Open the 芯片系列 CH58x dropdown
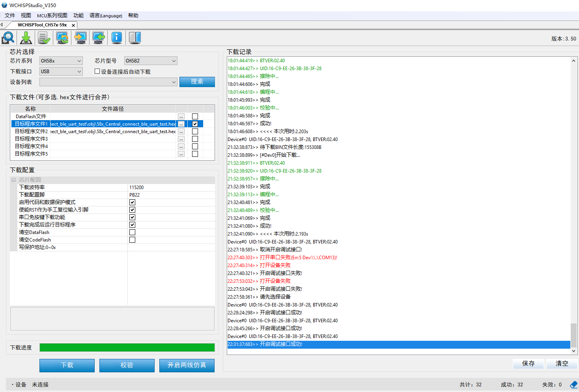This screenshot has height=392, width=579. (x=61, y=61)
